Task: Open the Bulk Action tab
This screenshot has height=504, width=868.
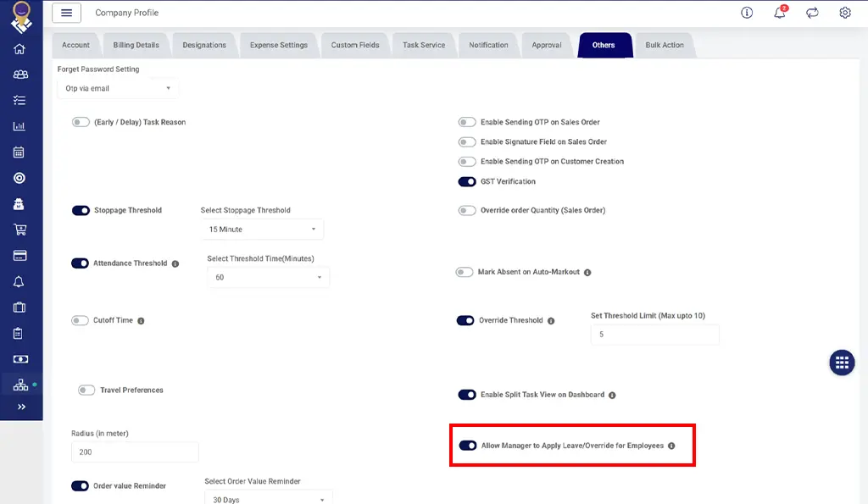Action: pos(665,45)
